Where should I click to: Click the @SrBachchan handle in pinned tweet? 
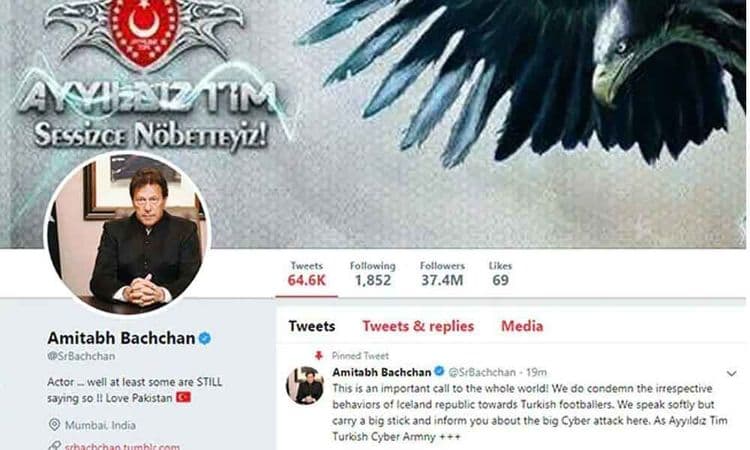click(x=482, y=372)
